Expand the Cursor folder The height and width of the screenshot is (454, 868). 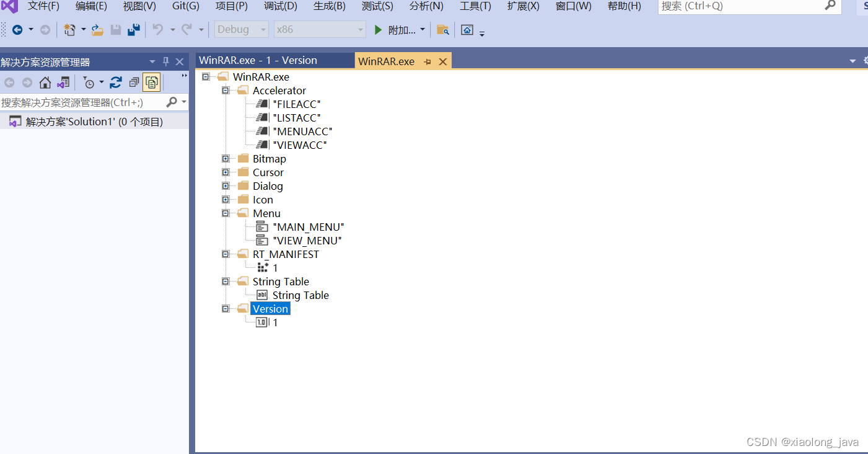(226, 172)
